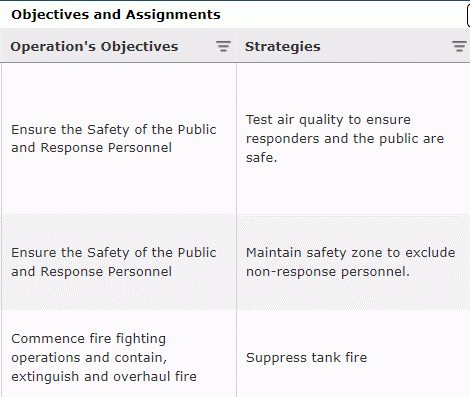Screen dimensions: 470x397
Task: Select the 'Commence fire fighting operations' objective cell
Action: tap(119, 354)
